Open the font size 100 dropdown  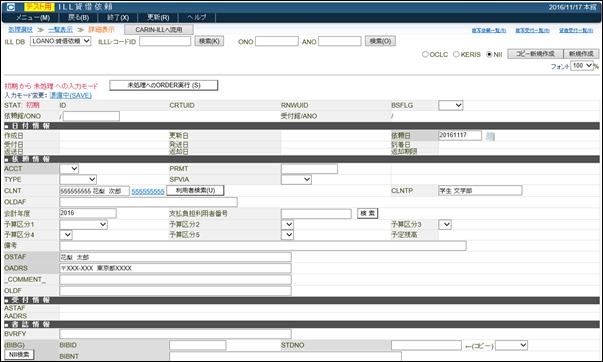582,66
